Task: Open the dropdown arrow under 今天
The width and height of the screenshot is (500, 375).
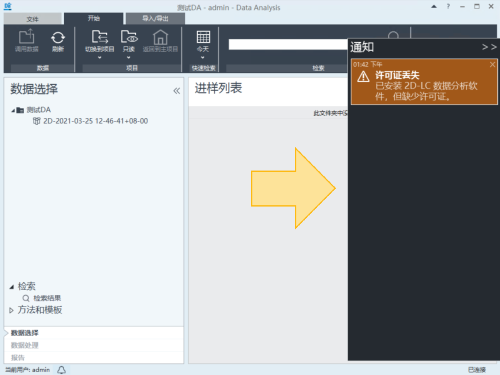Action: (x=202, y=58)
